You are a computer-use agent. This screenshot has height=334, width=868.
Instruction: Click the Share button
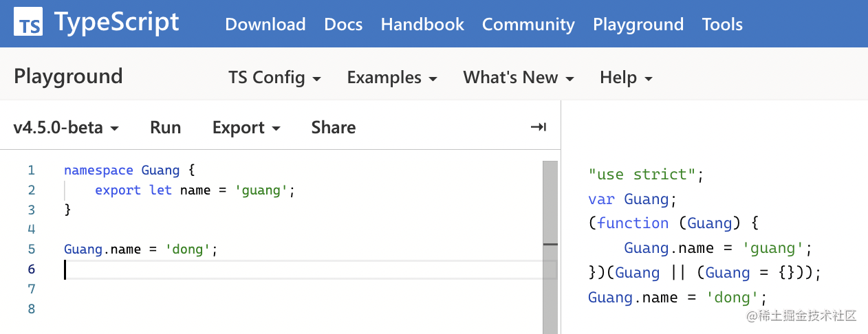333,128
